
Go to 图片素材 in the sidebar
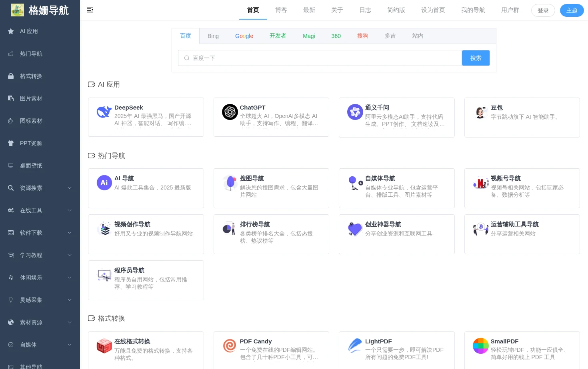click(x=40, y=98)
